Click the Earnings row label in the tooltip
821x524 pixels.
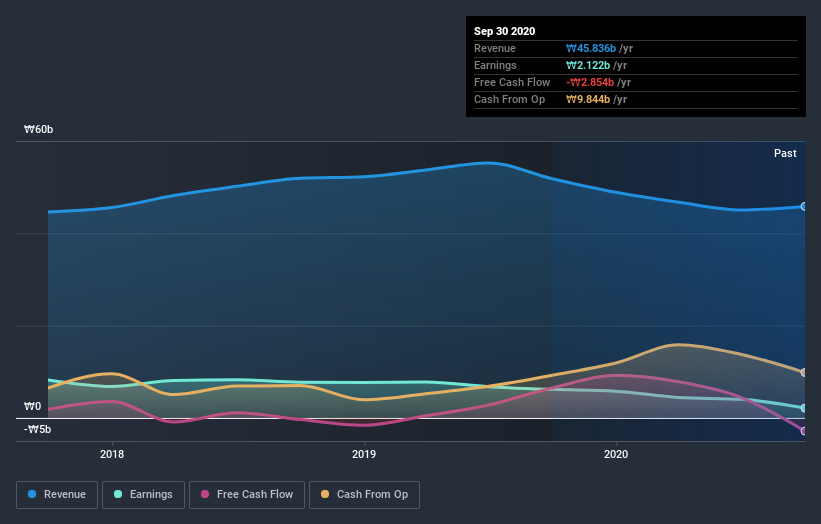click(495, 65)
